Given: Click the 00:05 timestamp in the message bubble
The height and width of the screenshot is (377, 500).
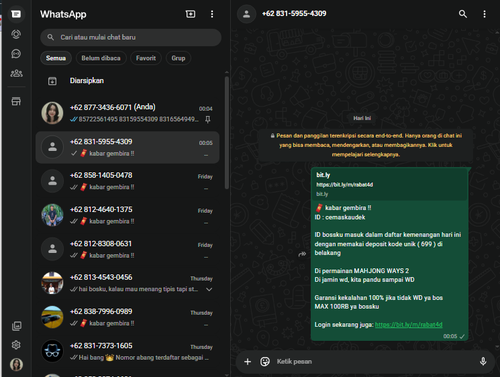Looking at the screenshot, I should point(450,336).
